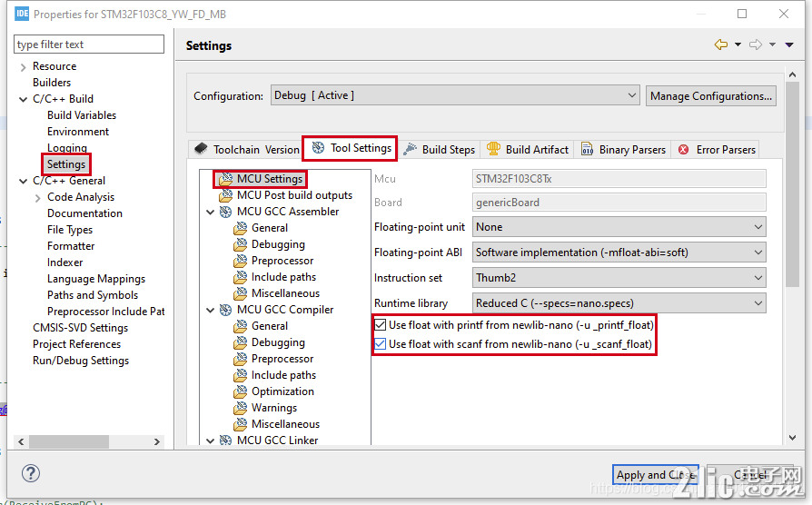Click the Toolchain Version tab icon
Viewport: 812px width, 505px height.
[x=201, y=149]
